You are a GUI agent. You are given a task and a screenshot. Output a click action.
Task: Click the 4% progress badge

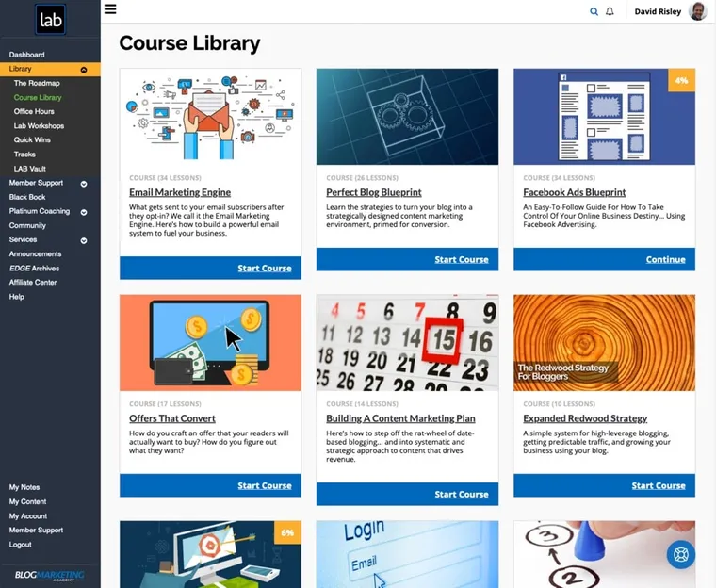(681, 80)
